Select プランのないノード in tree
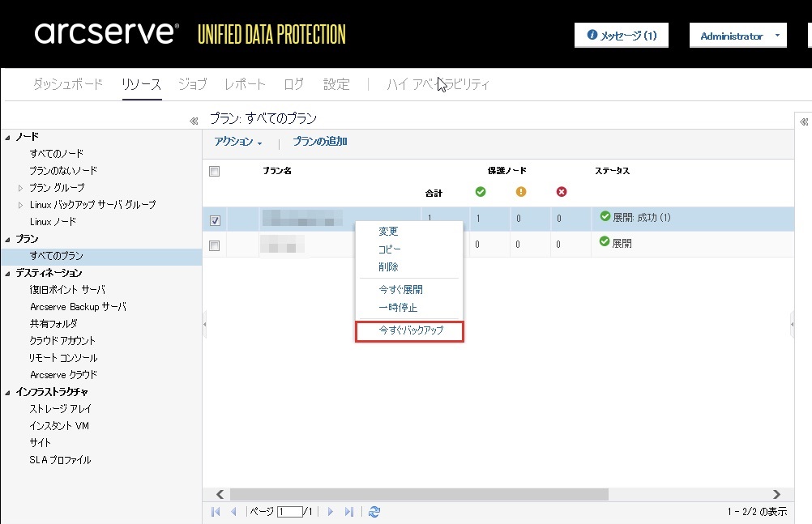The image size is (812, 524). click(63, 171)
